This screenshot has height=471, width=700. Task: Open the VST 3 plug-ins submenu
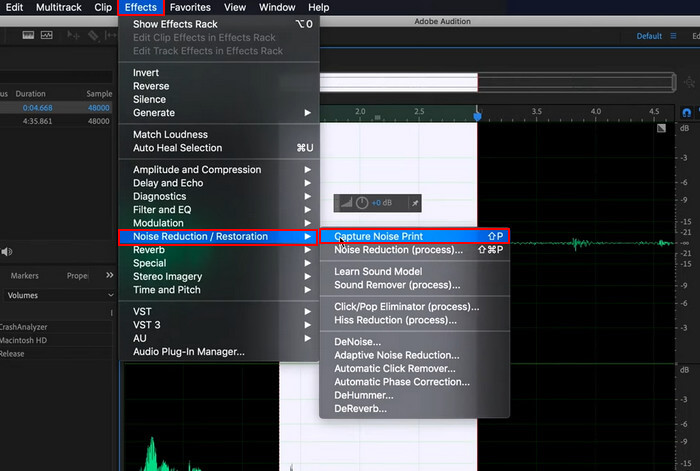(x=219, y=325)
